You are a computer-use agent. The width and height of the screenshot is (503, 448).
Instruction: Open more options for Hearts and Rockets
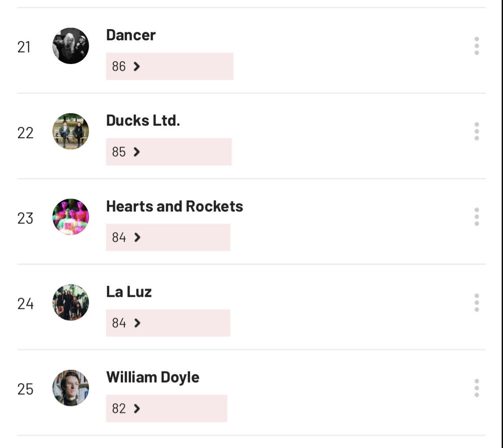point(477,217)
